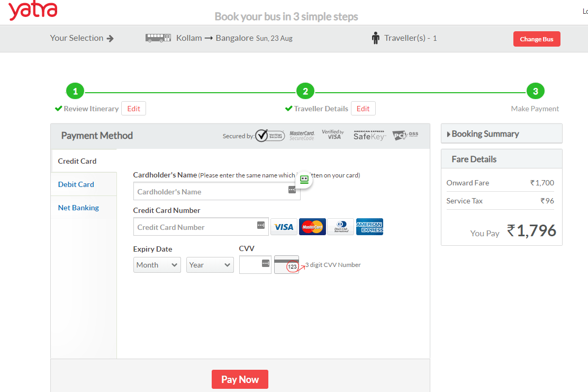Click the Review Itinerary step label
This screenshot has height=392, width=588.
tap(91, 109)
